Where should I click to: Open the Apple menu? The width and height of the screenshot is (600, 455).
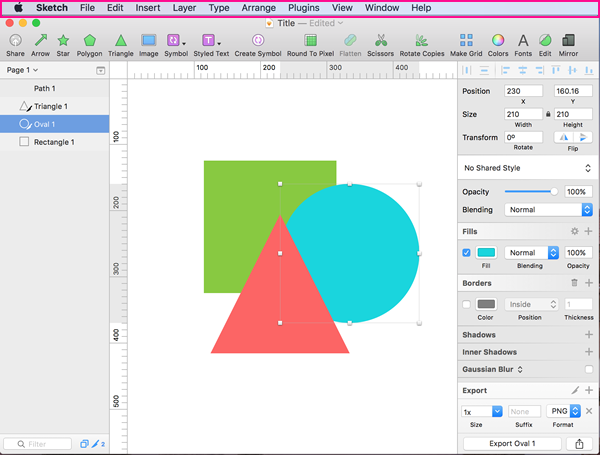[18, 8]
